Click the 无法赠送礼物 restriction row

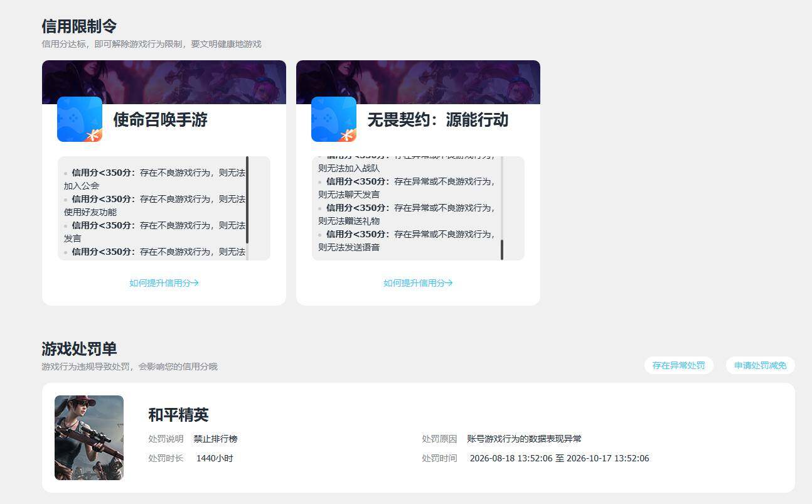pyautogui.click(x=407, y=214)
